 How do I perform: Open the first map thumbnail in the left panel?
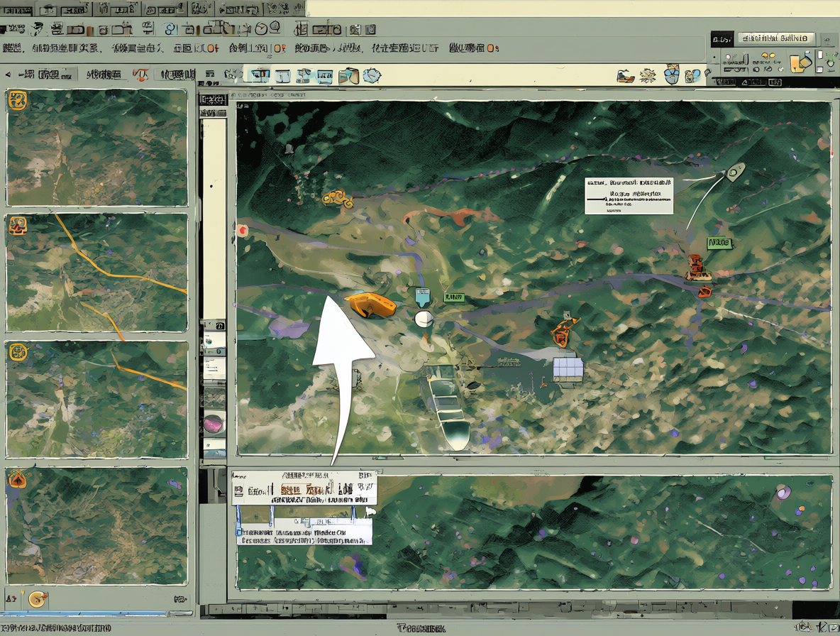click(97, 148)
